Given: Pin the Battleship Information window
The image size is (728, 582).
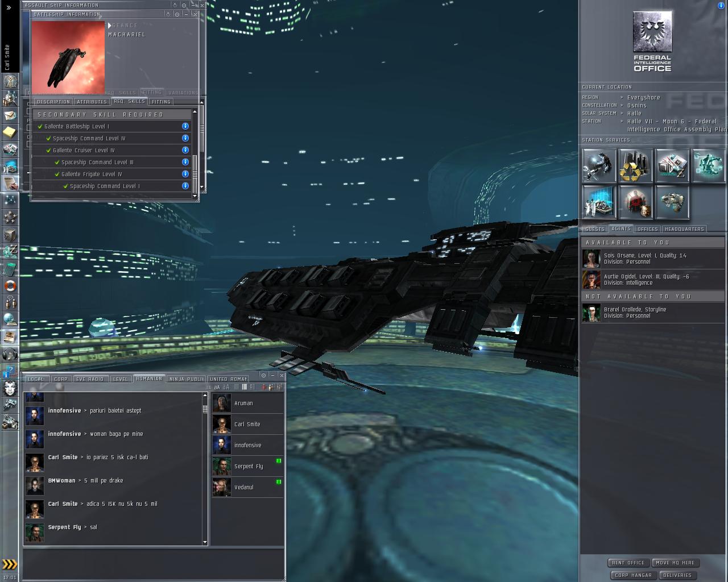Looking at the screenshot, I should coord(178,14).
